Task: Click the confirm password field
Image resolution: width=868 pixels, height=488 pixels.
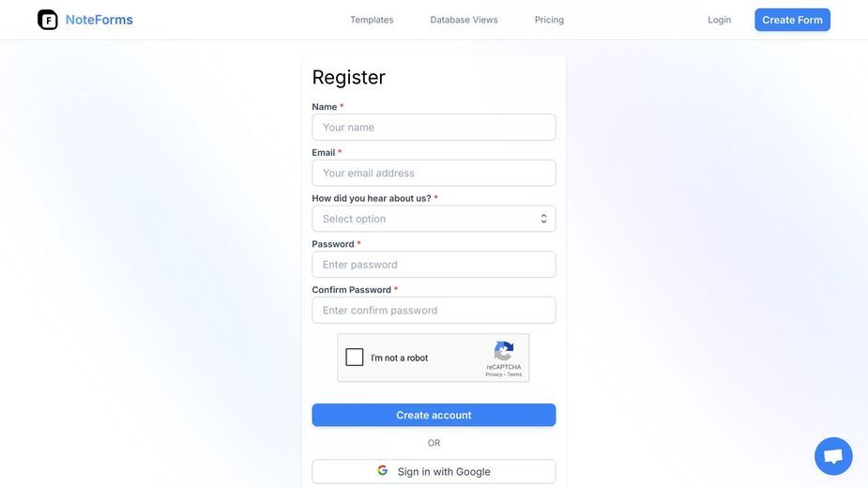Action: coord(434,311)
